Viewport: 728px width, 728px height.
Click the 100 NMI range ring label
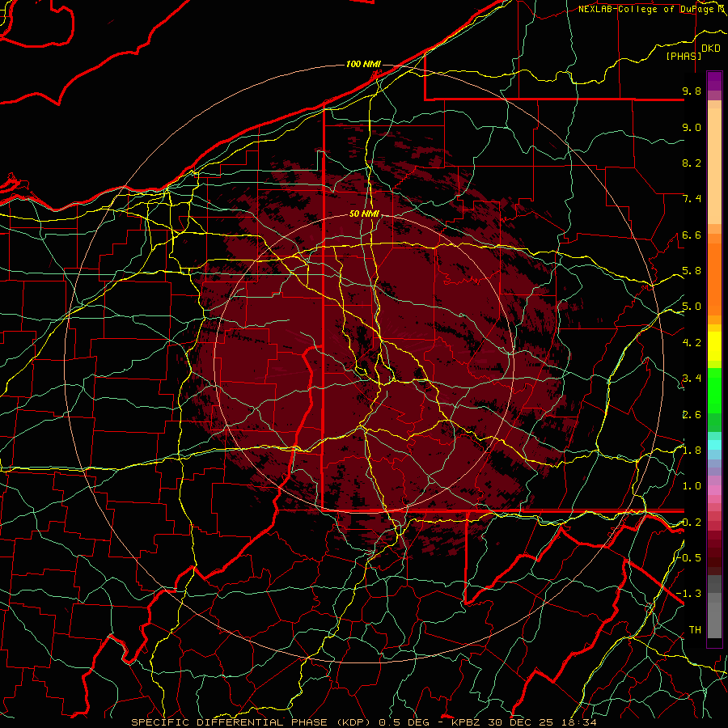pos(363,64)
